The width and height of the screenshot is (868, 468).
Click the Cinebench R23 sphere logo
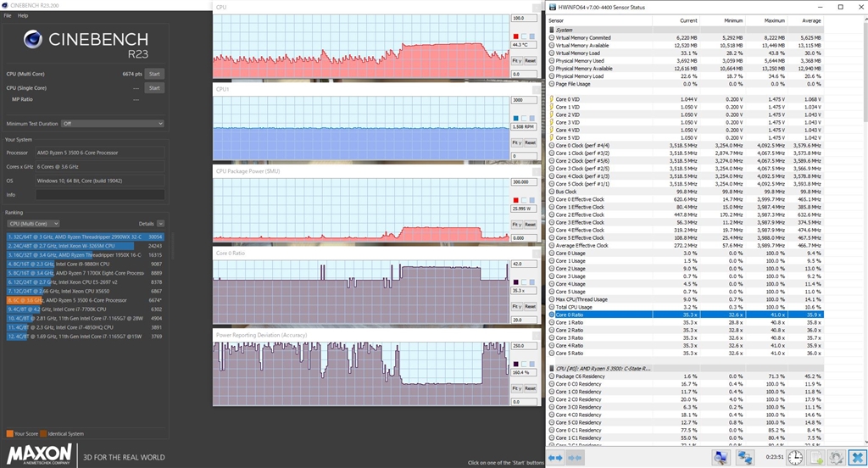pos(33,39)
